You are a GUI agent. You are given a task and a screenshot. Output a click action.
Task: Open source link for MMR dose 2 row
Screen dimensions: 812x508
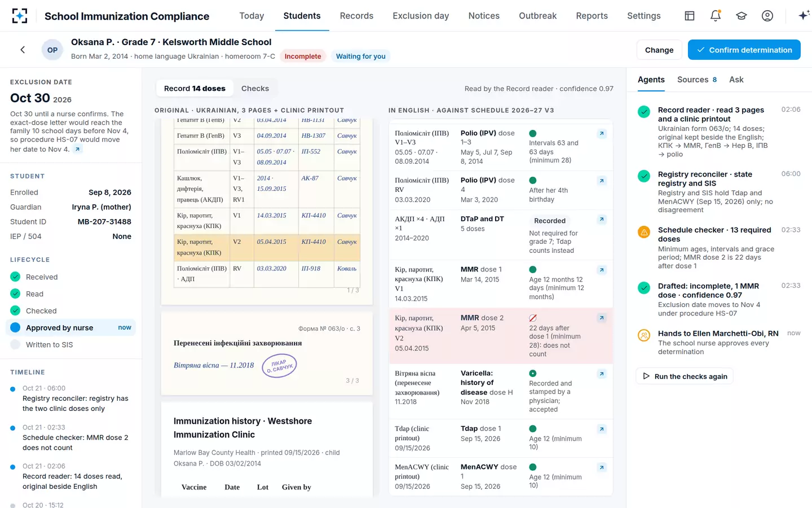[x=602, y=318]
